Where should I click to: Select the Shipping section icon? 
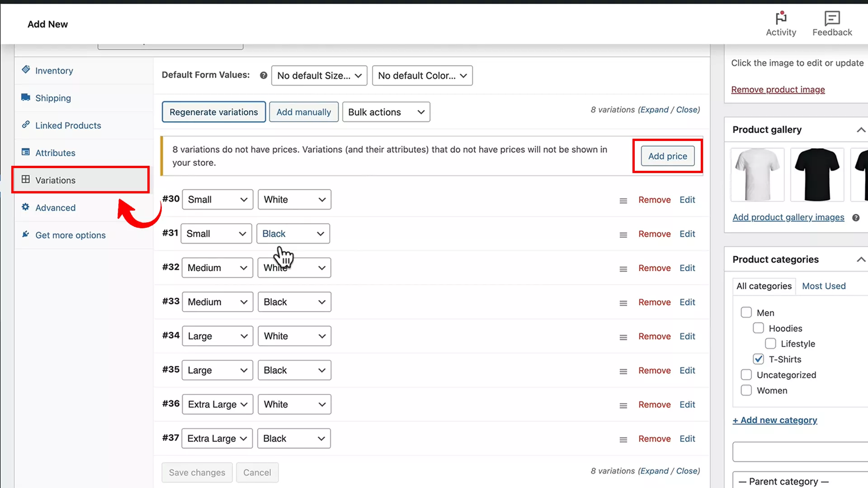point(26,98)
